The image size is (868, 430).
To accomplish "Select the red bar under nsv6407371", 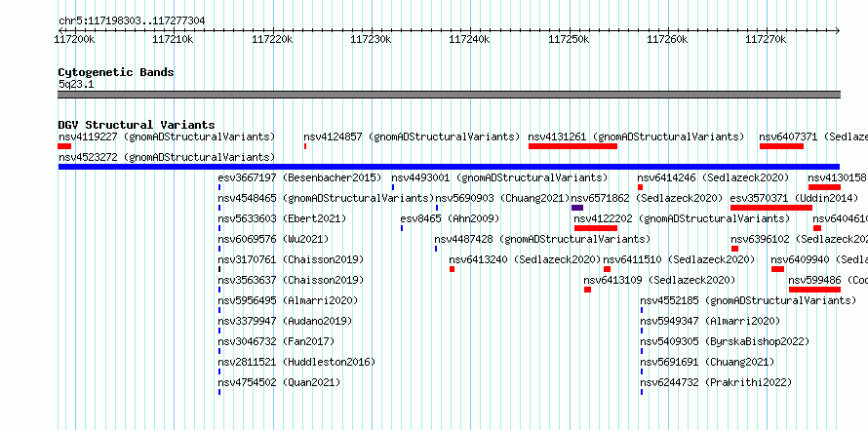I will click(781, 146).
